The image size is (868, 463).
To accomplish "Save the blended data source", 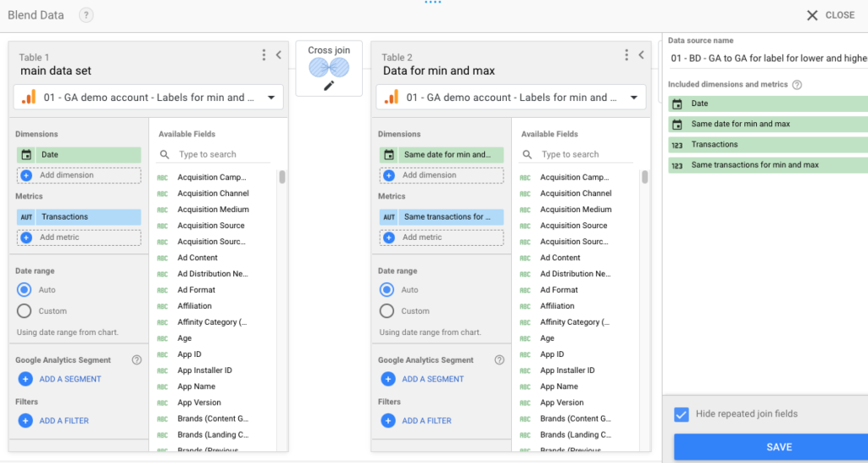I will click(771, 447).
